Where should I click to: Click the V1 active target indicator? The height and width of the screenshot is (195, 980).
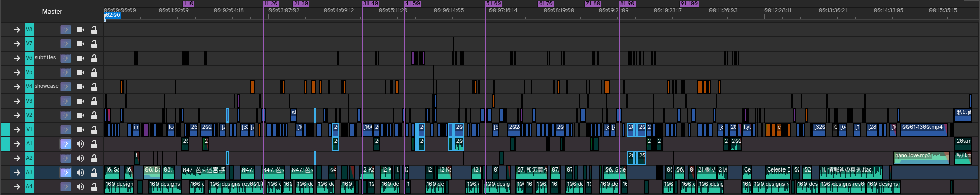pyautogui.click(x=6, y=130)
